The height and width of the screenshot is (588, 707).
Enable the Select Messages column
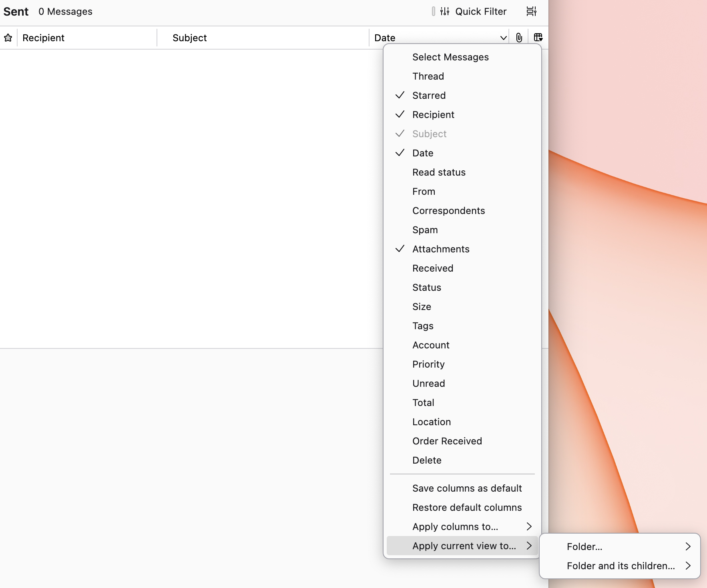coord(462,57)
